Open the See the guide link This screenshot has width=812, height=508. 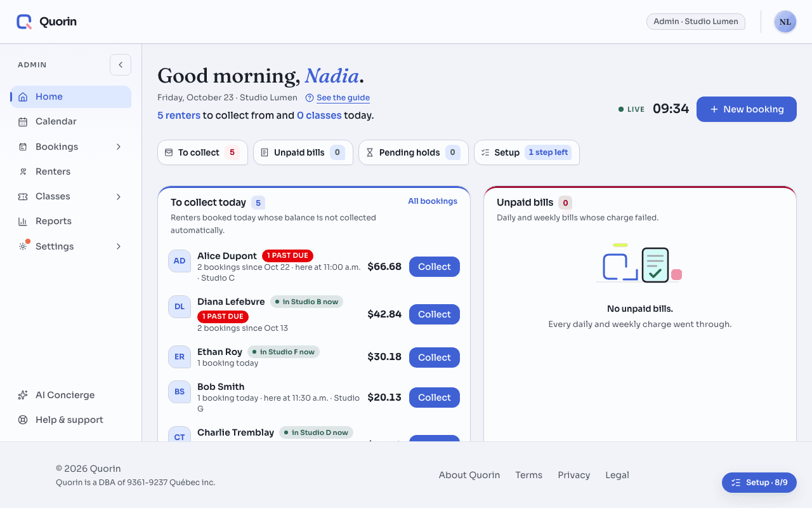(343, 98)
